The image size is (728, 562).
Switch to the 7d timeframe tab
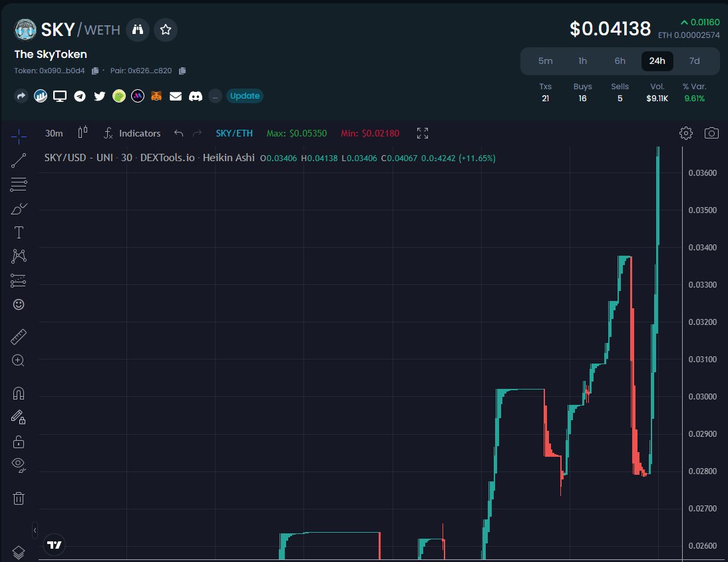click(x=694, y=61)
